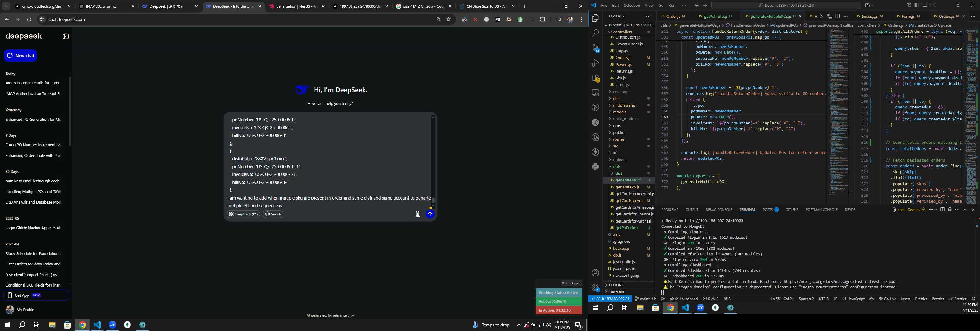The width and height of the screenshot is (980, 331).
Task: Click zoom magnifier icon in Chrome address bar
Action: pyautogui.click(x=439, y=19)
